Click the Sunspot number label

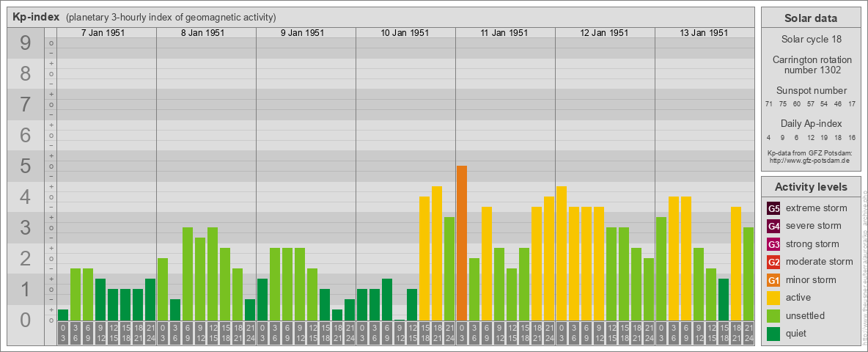click(811, 91)
